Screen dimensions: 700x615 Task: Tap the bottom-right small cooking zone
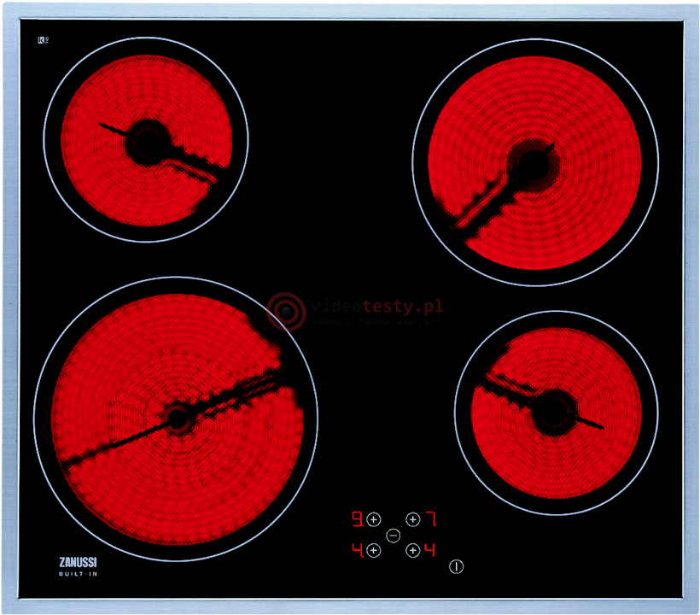click(556, 412)
